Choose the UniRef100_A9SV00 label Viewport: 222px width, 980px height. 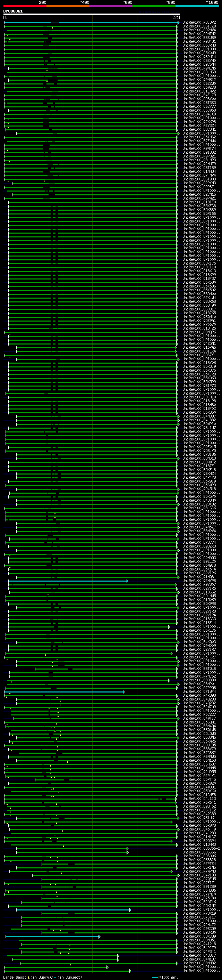tap(199, 99)
